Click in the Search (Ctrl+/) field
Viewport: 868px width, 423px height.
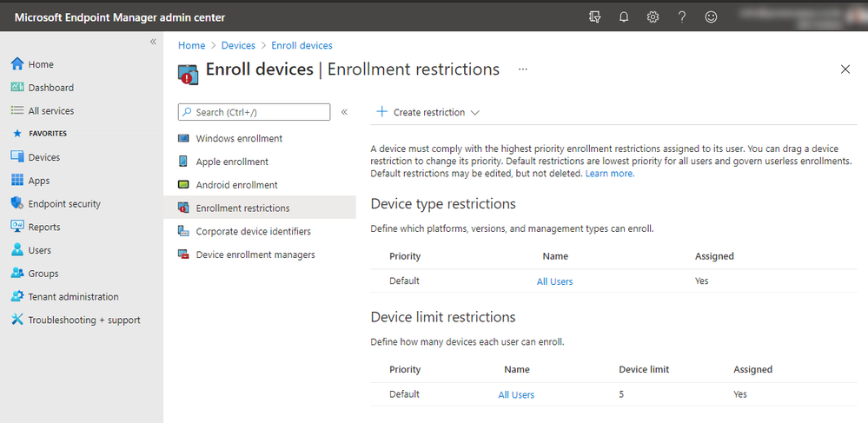(x=254, y=112)
